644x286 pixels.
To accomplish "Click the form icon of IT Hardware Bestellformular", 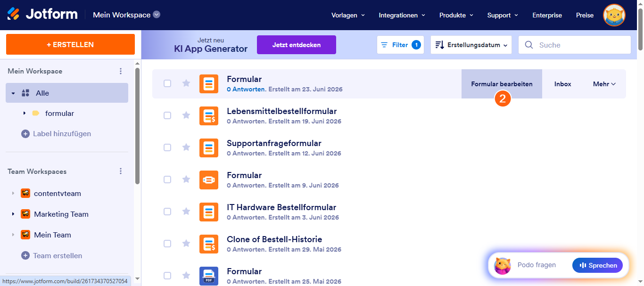I will (x=209, y=212).
